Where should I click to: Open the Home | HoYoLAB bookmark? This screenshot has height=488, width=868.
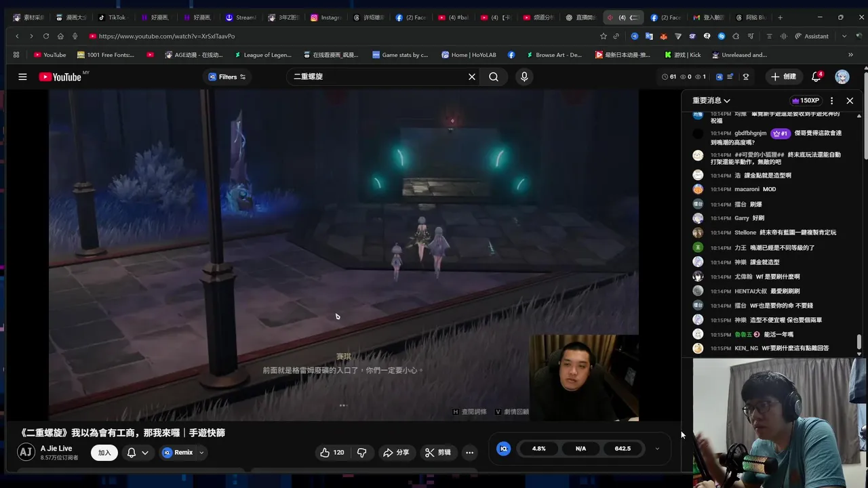pyautogui.click(x=469, y=55)
